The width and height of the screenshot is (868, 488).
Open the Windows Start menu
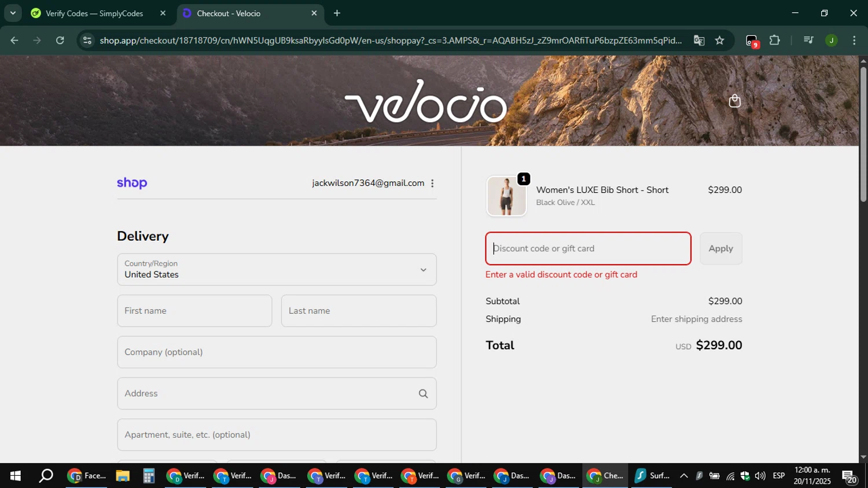[x=15, y=476]
